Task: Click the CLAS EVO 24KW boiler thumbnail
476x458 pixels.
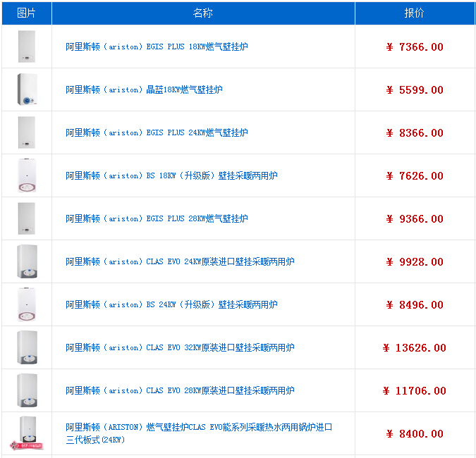Action: click(27, 262)
